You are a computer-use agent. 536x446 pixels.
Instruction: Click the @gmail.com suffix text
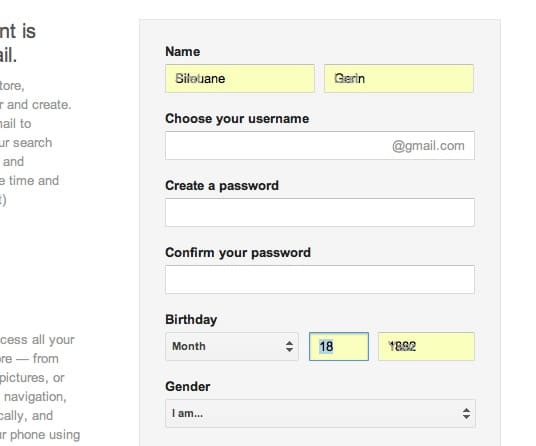pos(428,146)
